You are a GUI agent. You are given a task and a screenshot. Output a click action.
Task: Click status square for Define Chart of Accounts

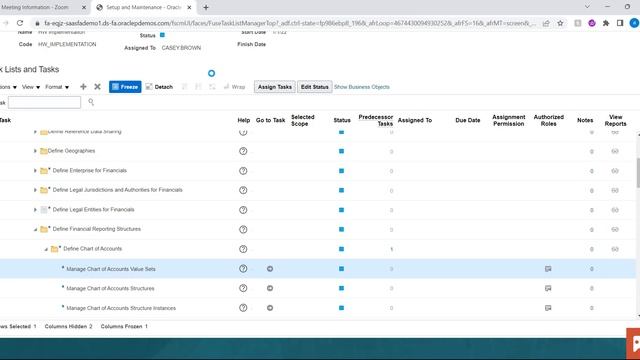[x=341, y=249]
